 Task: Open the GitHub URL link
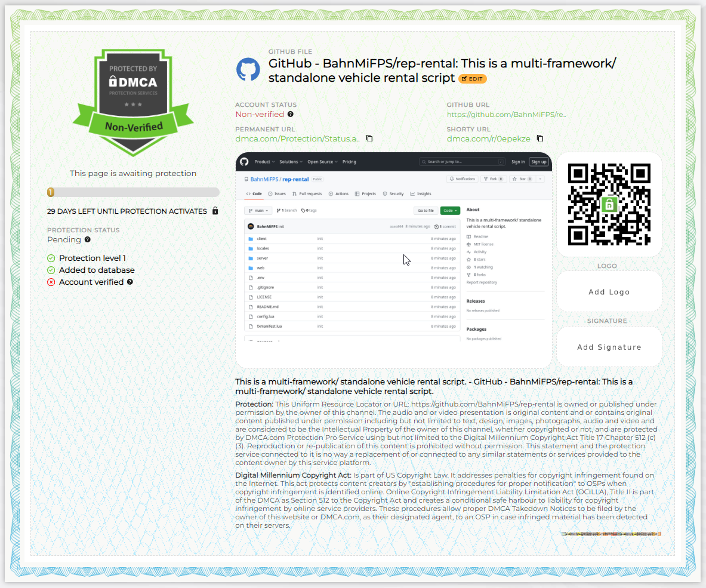[x=507, y=114]
